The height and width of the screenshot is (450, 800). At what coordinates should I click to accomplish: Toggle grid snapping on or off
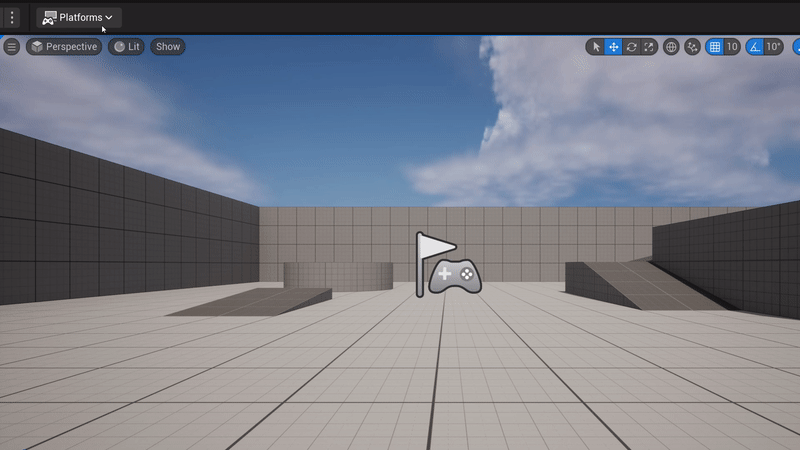pyautogui.click(x=715, y=47)
